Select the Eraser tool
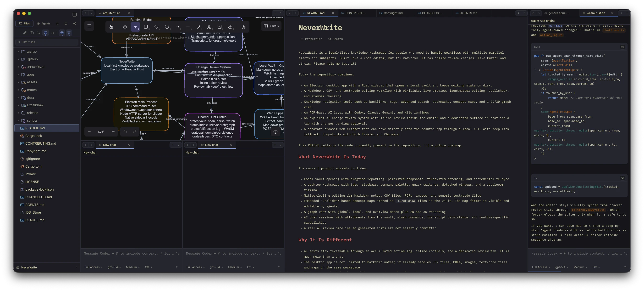 (x=230, y=27)
